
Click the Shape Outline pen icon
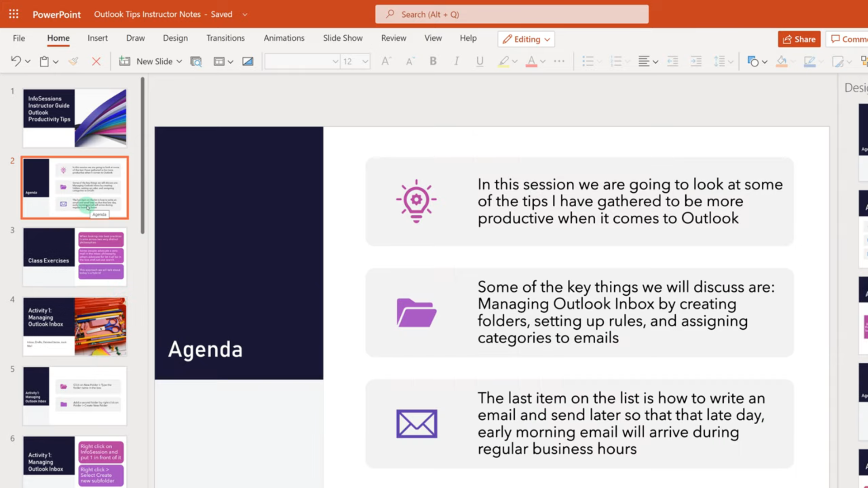[810, 61]
